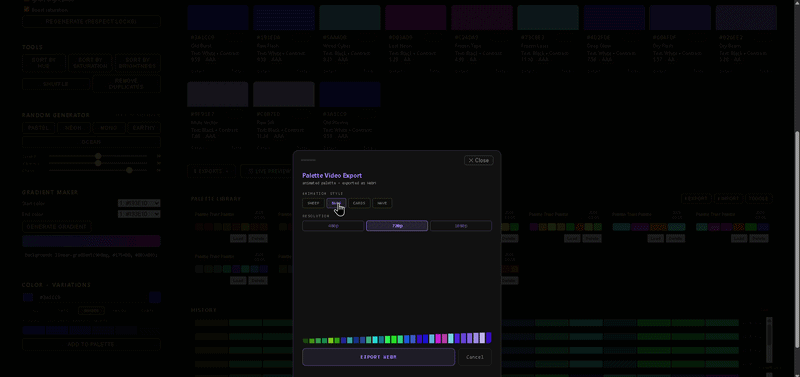Image resolution: width=800 pixels, height=377 pixels.
Task: Click the dialog drag handle bar
Action: click(x=308, y=160)
